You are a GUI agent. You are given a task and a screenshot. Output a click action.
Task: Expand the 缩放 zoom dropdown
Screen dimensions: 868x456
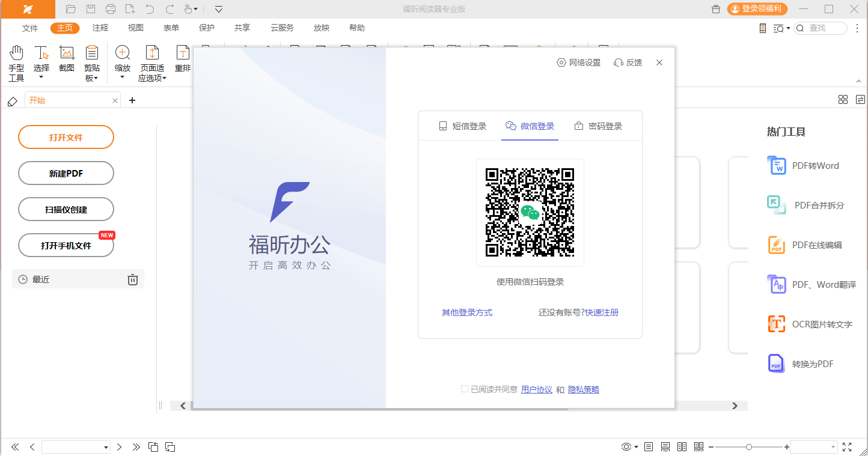(x=122, y=77)
